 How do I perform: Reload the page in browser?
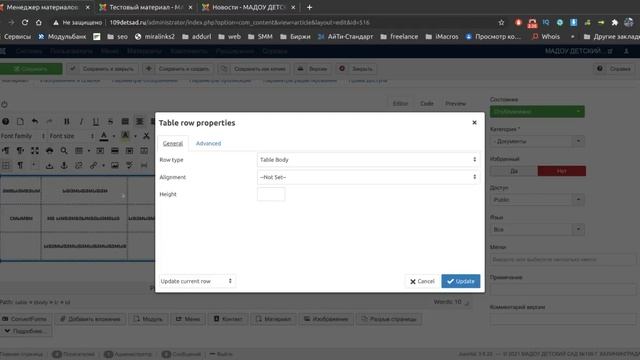pos(25,22)
